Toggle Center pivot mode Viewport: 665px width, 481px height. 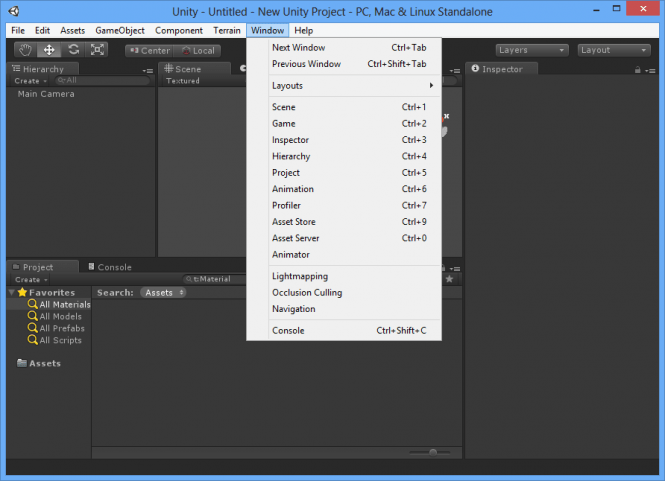pyautogui.click(x=149, y=51)
